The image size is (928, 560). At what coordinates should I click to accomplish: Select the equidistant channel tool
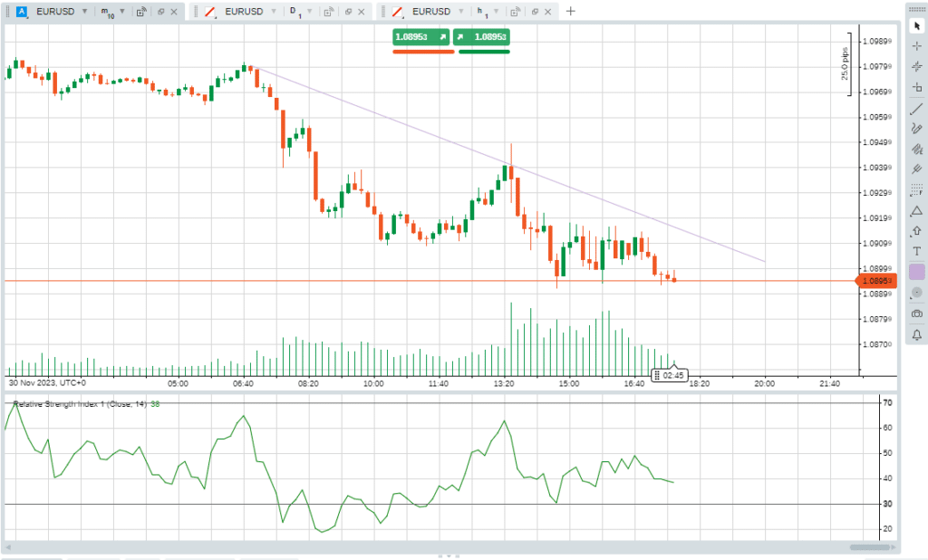(917, 150)
